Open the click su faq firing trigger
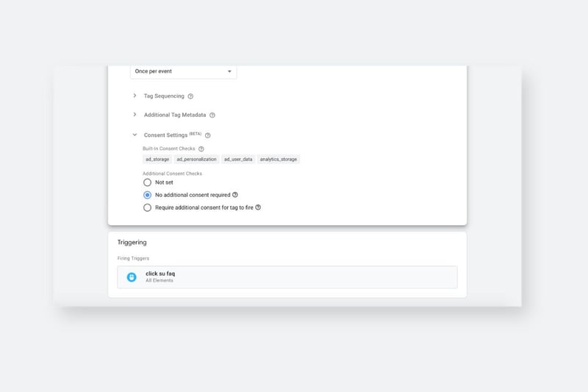Screen dimensions: 588x392 (x=287, y=277)
